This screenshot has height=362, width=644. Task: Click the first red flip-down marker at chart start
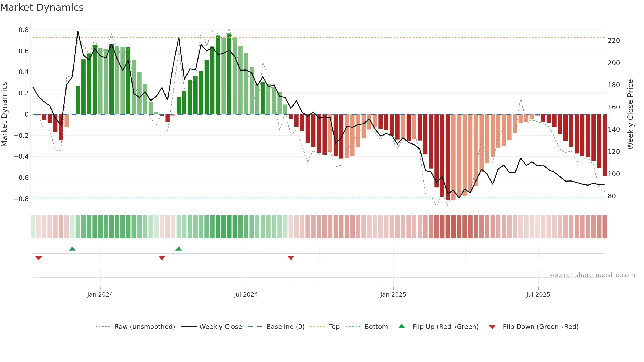39,258
